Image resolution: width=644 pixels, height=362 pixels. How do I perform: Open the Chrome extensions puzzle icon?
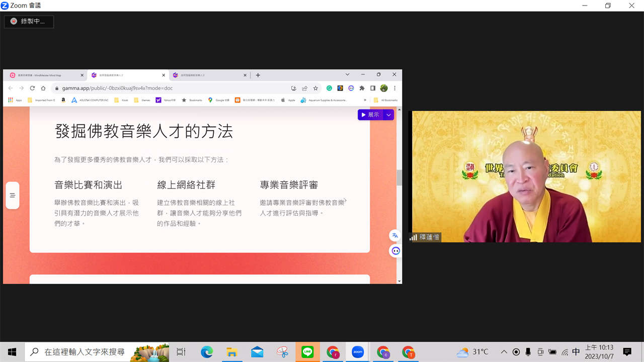[362, 88]
